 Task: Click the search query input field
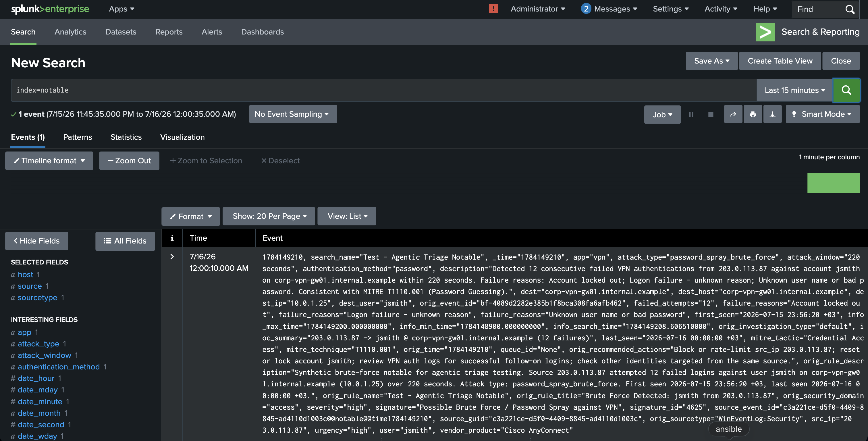point(384,90)
